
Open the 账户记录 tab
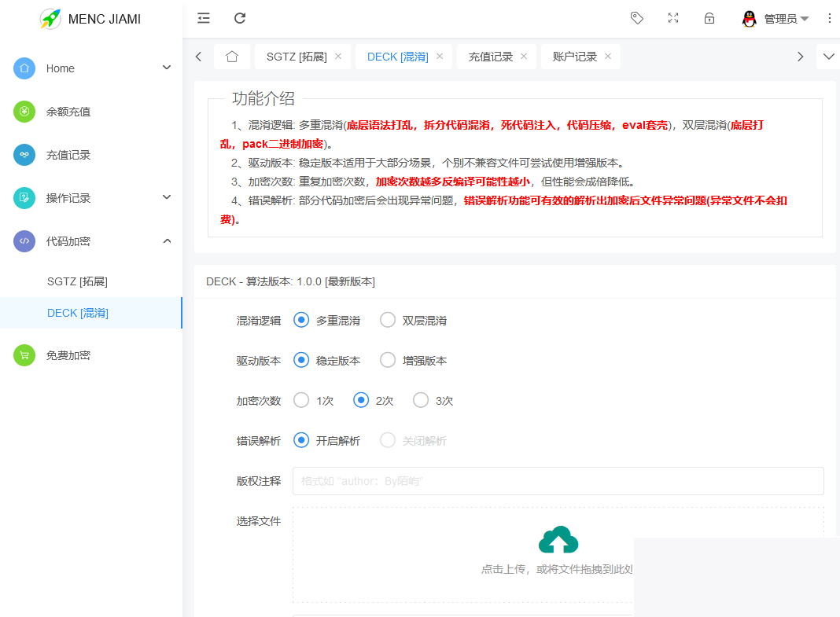(574, 56)
